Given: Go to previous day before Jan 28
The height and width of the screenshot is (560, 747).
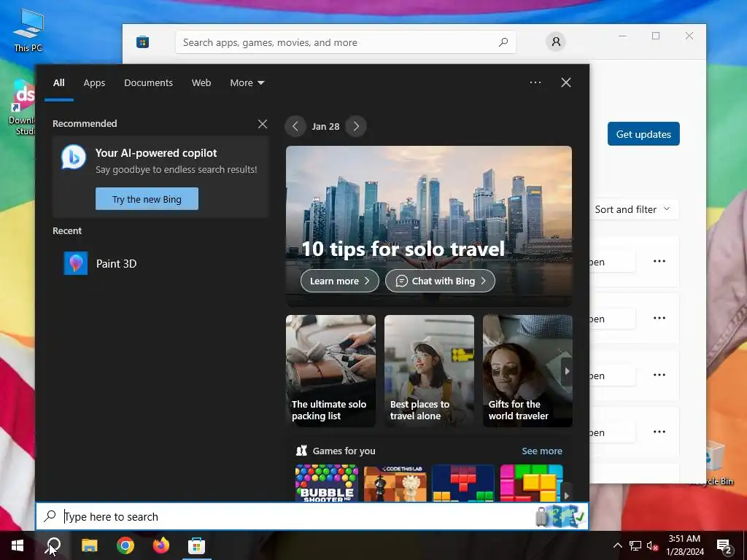Looking at the screenshot, I should click(295, 126).
